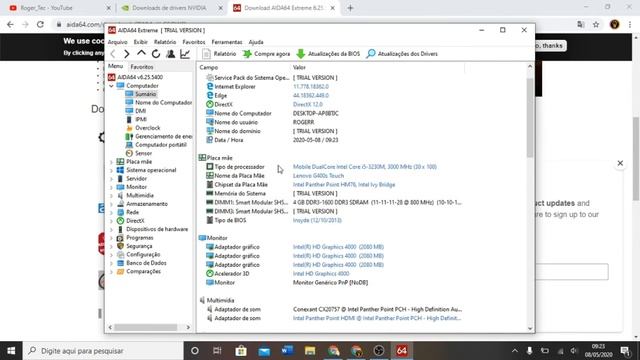Open the Relatório toolbar button
The width and height of the screenshot is (640, 360).
point(219,54)
